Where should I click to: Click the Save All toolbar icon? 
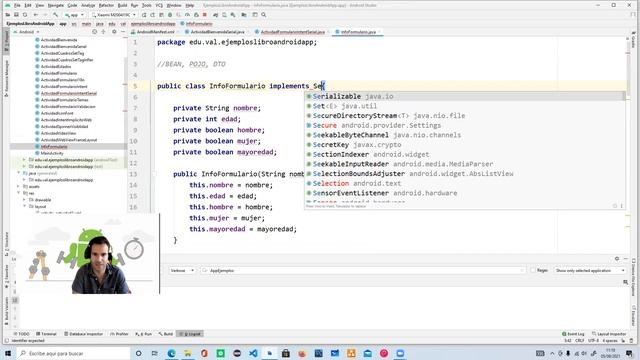[x=16, y=15]
